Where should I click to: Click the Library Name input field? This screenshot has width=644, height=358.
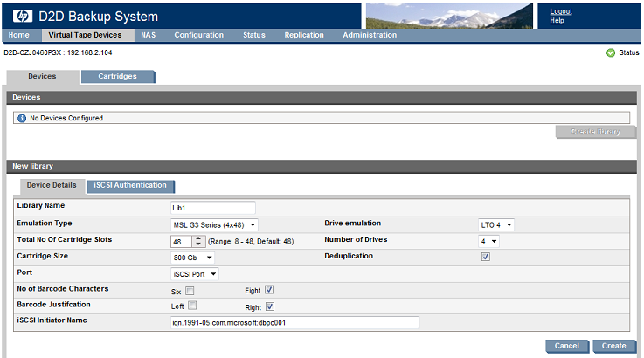[213, 208]
